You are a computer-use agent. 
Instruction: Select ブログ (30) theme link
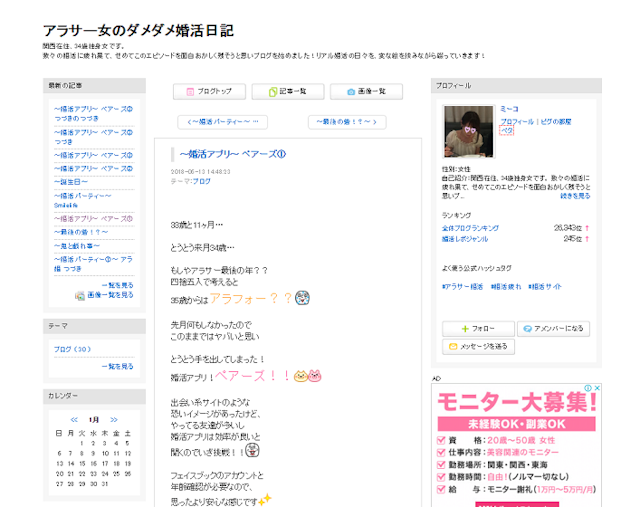[x=72, y=349]
